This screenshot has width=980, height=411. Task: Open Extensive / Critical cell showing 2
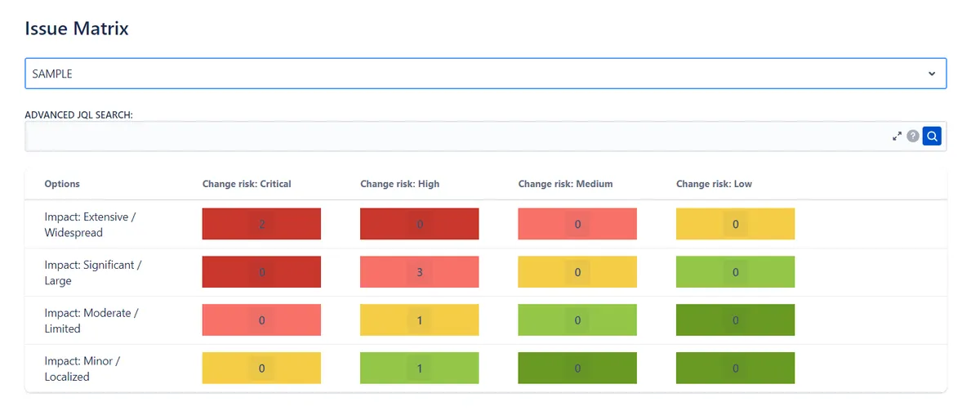[x=261, y=224]
